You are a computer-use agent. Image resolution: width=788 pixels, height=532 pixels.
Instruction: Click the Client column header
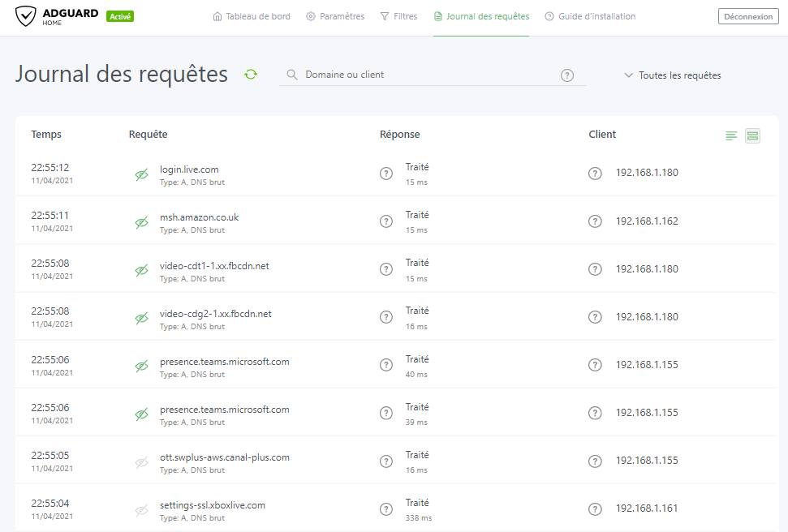coord(602,134)
